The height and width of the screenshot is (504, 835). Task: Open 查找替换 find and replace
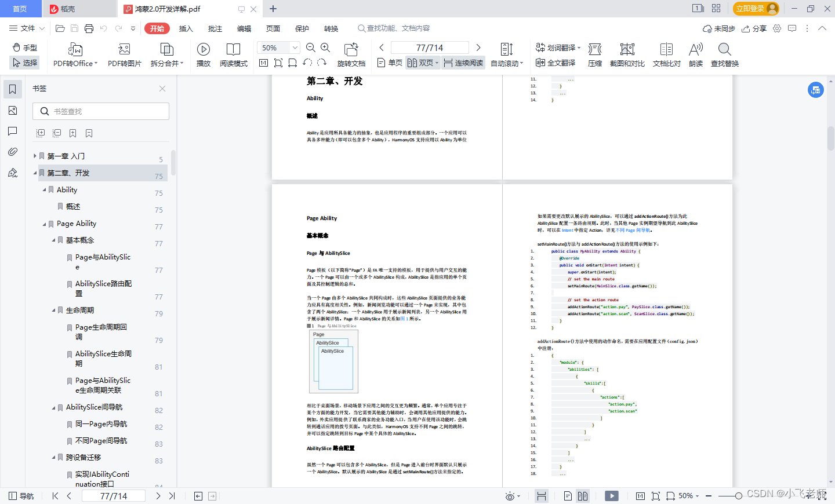point(725,56)
